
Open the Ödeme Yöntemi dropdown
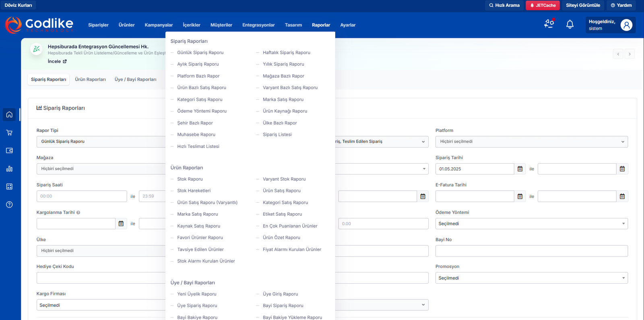click(531, 224)
